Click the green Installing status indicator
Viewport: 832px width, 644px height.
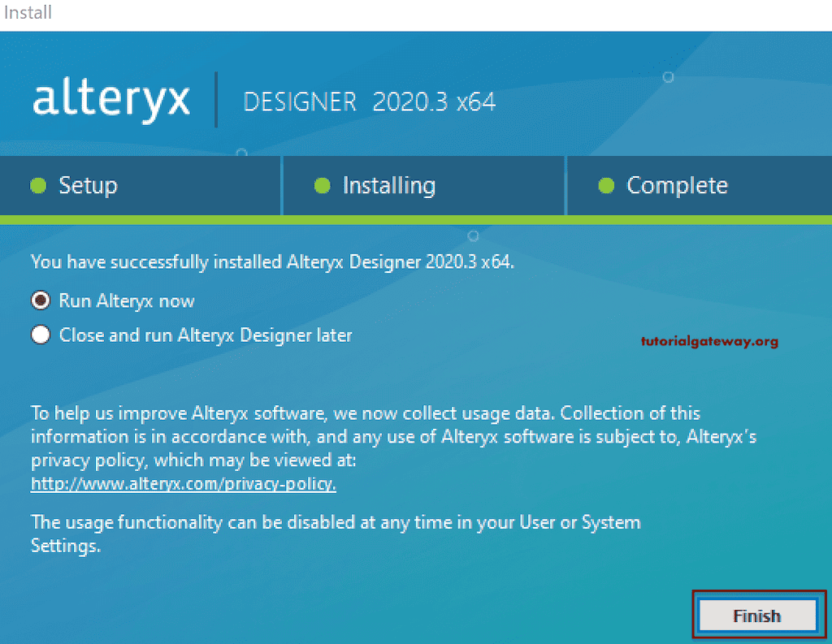326,185
